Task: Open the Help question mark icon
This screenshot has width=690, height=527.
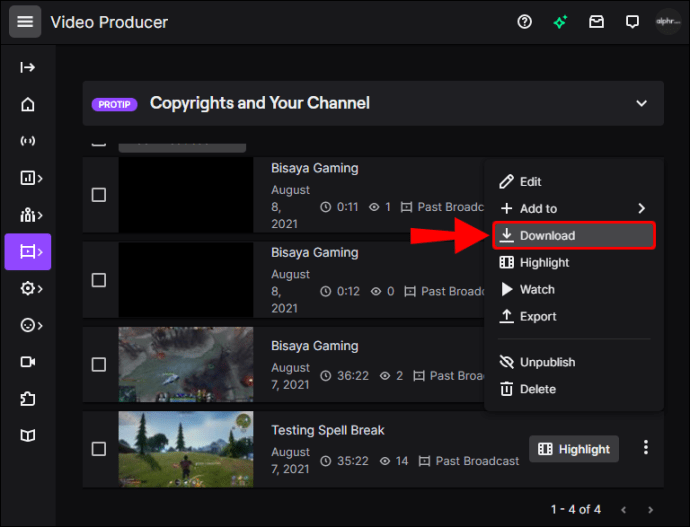Action: pos(525,22)
